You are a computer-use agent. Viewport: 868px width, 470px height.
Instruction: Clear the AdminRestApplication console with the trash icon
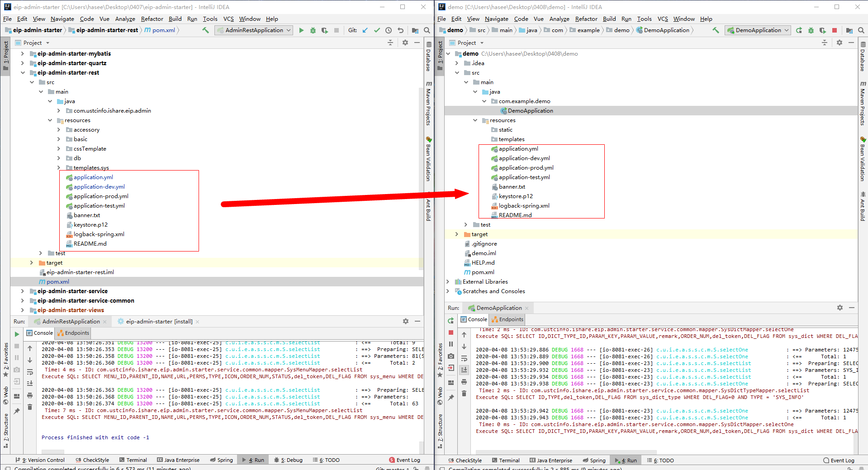(x=30, y=407)
